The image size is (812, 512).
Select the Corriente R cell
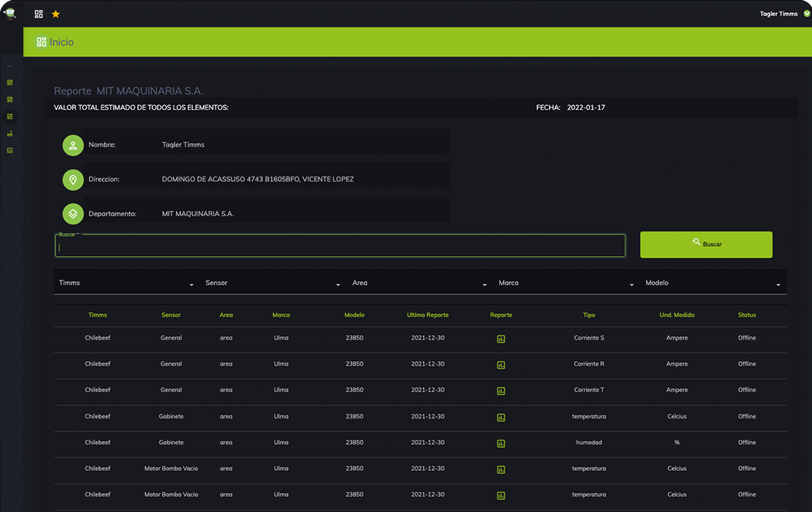click(589, 363)
